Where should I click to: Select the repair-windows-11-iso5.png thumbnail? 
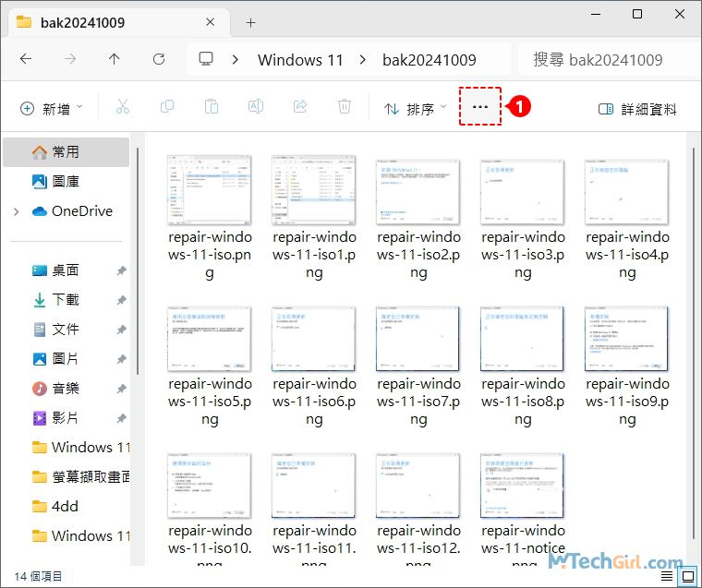pos(210,339)
